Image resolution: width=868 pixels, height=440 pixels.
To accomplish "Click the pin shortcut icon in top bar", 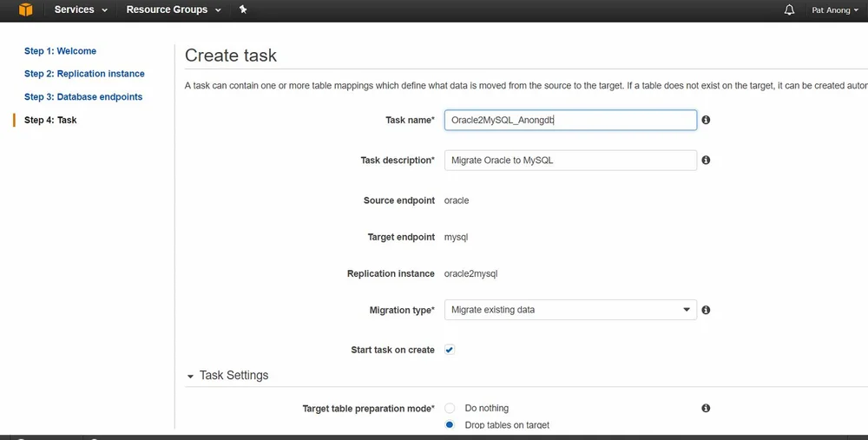I will 243,10.
